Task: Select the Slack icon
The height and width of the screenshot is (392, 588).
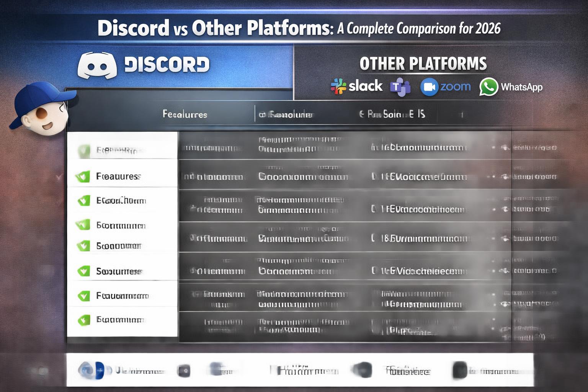Action: click(339, 85)
